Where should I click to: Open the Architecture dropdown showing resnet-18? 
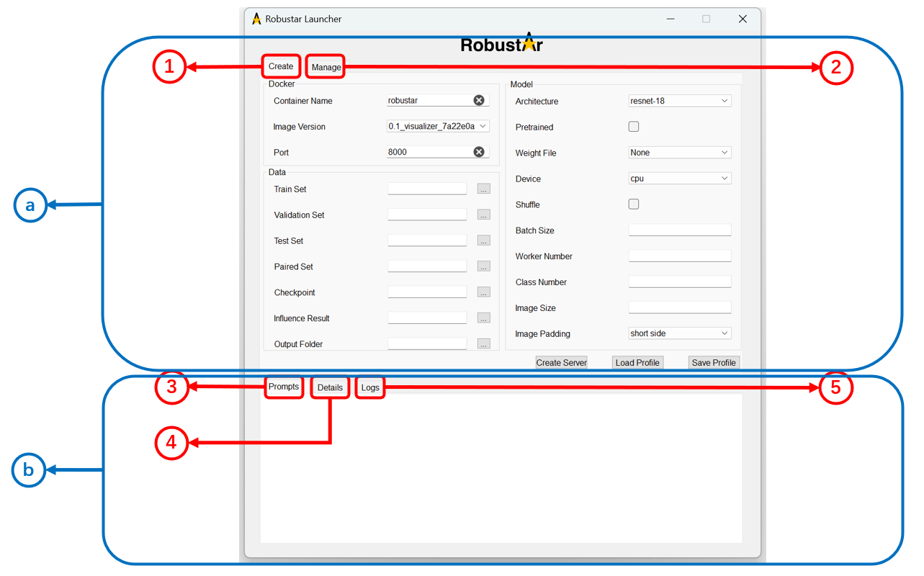pos(680,101)
